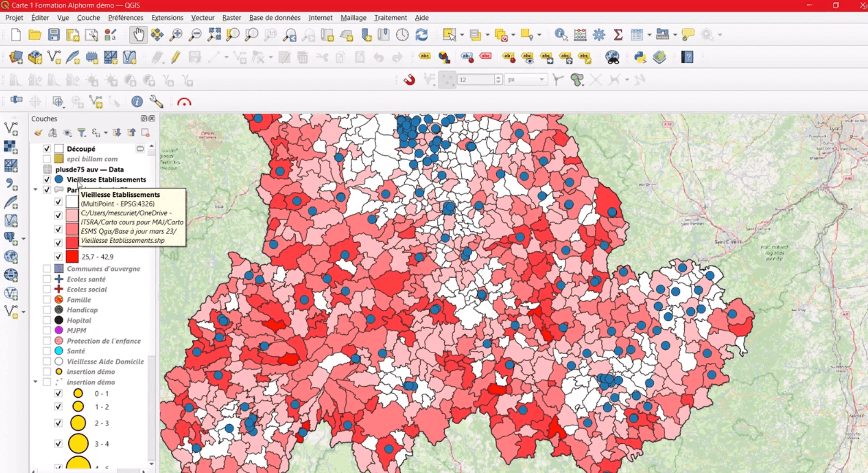The height and width of the screenshot is (473, 868).
Task: Uncheck the 25,7 - 42,9 class
Action: pyautogui.click(x=58, y=257)
